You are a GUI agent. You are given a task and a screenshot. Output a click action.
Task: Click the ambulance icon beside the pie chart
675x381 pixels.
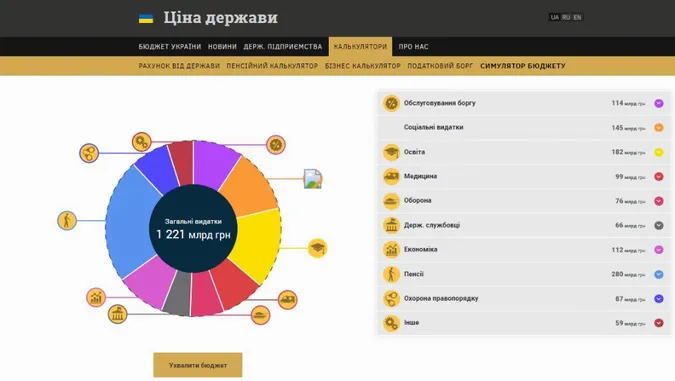(x=287, y=300)
